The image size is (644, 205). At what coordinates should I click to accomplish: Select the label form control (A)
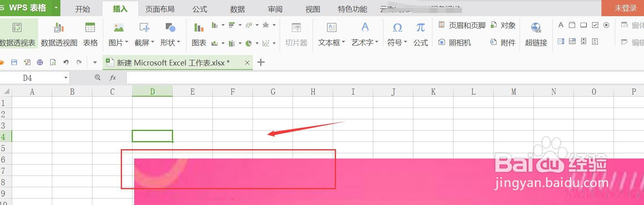561,25
